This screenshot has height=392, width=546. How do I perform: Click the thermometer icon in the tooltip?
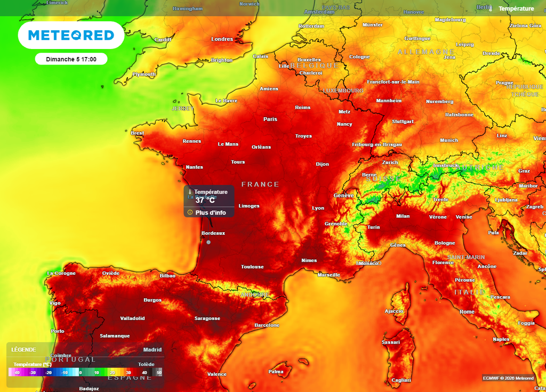tap(190, 192)
